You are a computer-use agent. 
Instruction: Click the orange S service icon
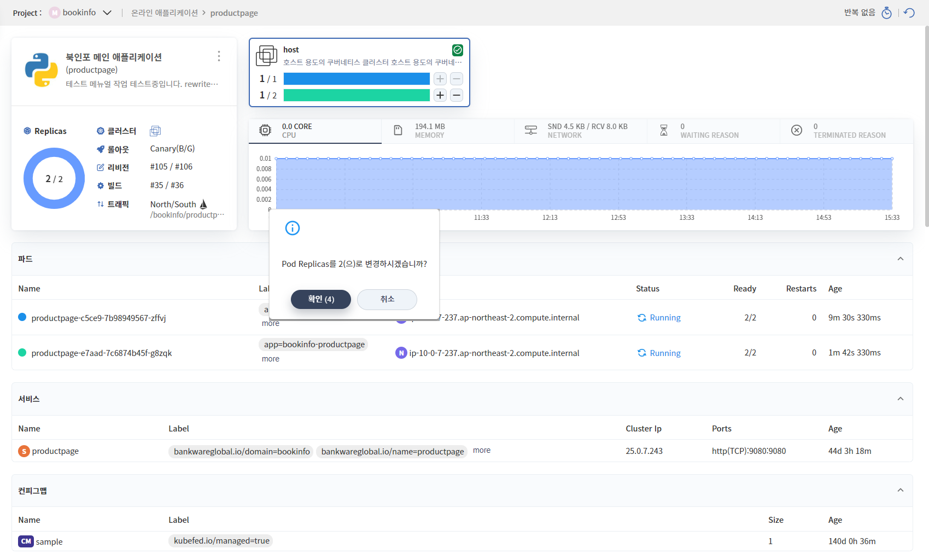point(24,451)
